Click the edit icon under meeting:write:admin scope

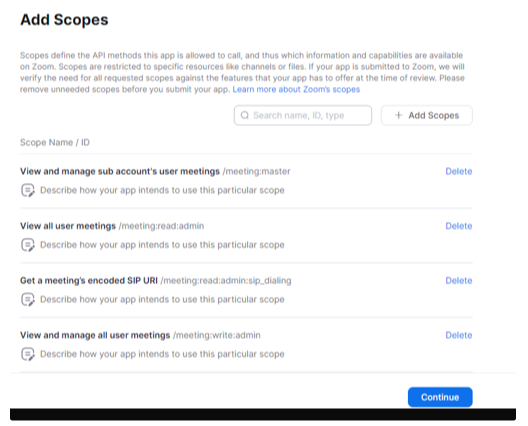click(28, 354)
